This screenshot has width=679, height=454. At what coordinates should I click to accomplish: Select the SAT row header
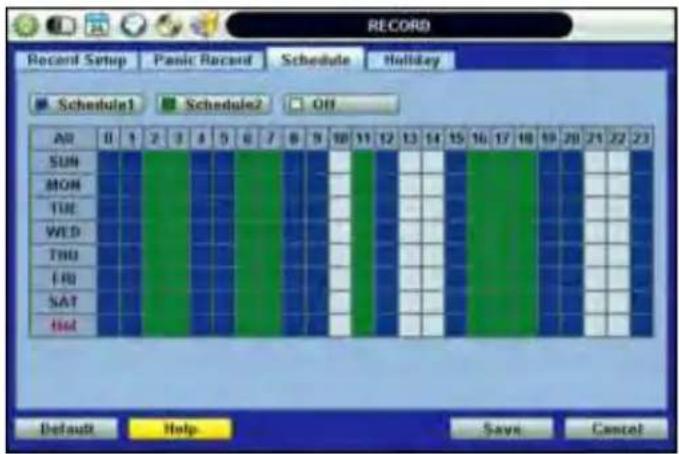click(x=63, y=302)
